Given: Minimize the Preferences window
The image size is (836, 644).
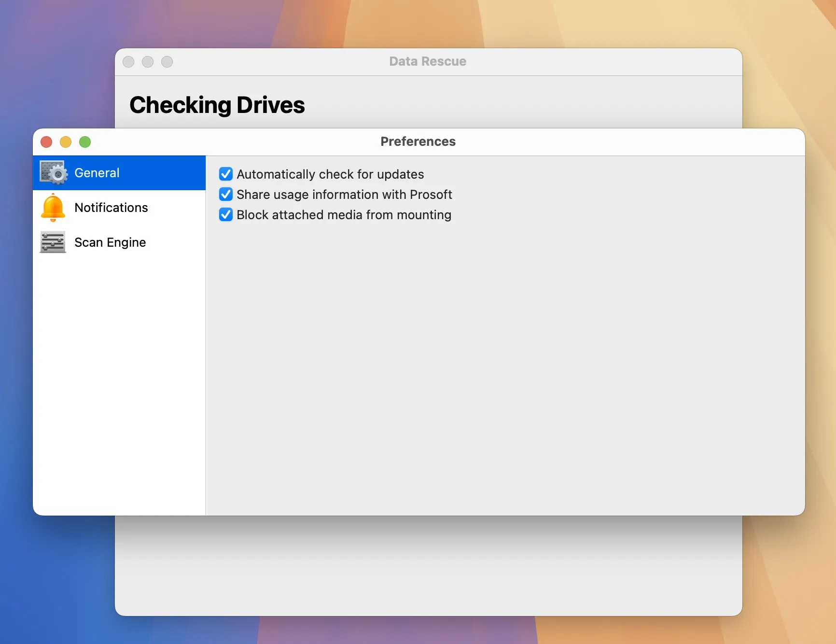Looking at the screenshot, I should coord(66,142).
